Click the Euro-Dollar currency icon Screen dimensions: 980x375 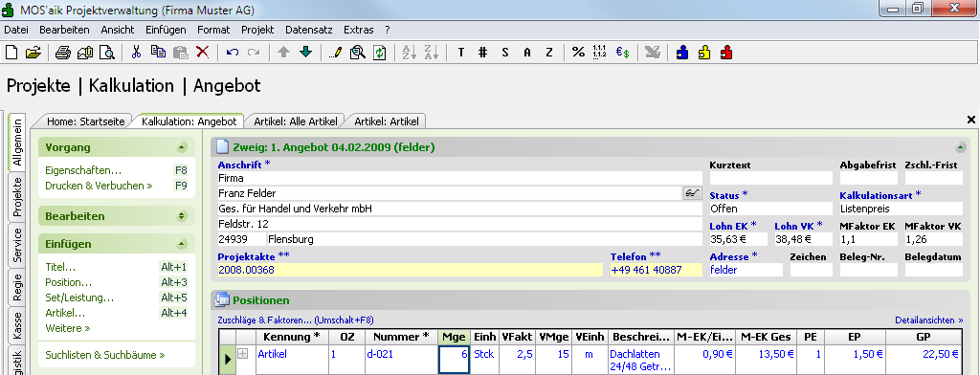click(622, 53)
